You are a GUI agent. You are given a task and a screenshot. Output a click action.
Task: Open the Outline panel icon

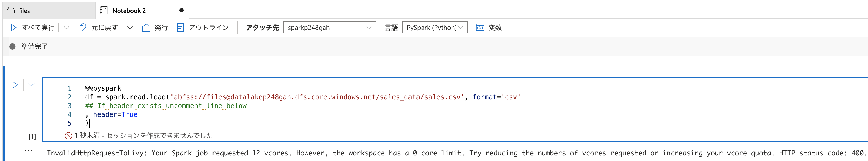coord(181,28)
